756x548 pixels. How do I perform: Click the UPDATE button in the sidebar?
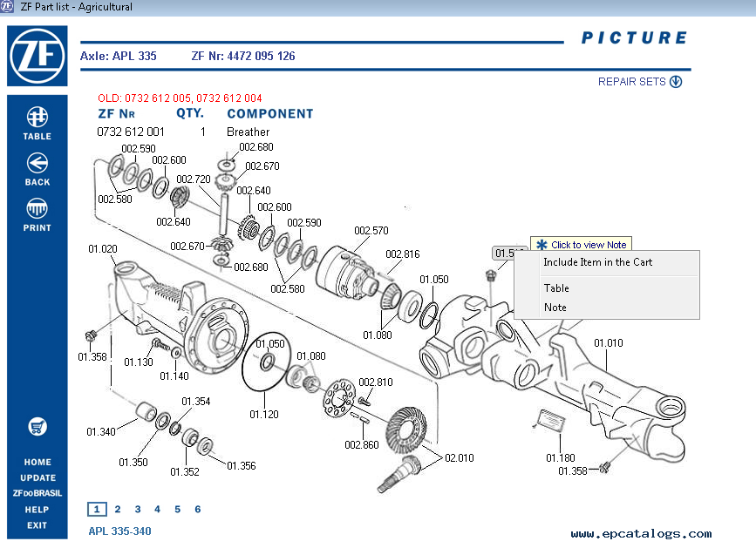pos(37,477)
